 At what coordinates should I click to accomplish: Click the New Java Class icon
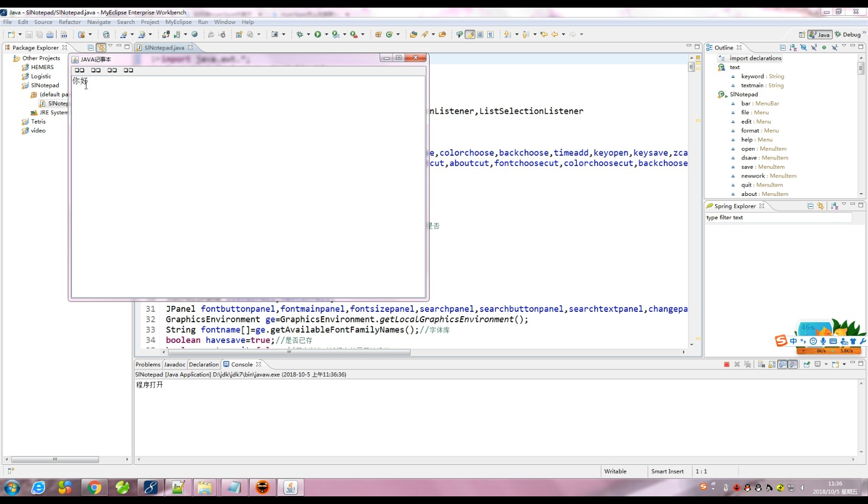coord(389,34)
